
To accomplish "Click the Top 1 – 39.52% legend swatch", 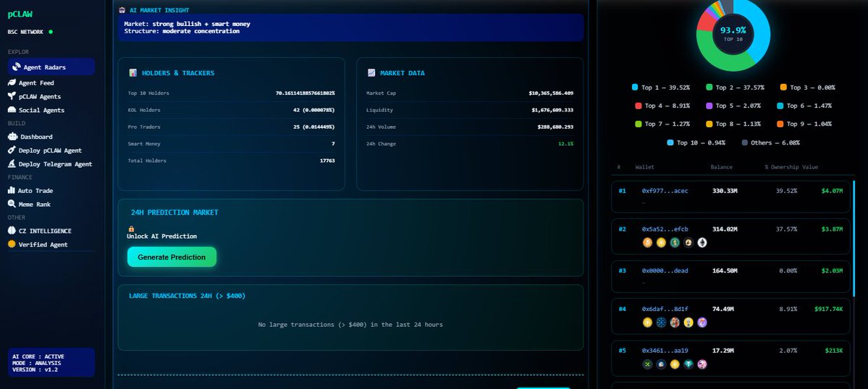I will 635,87.
